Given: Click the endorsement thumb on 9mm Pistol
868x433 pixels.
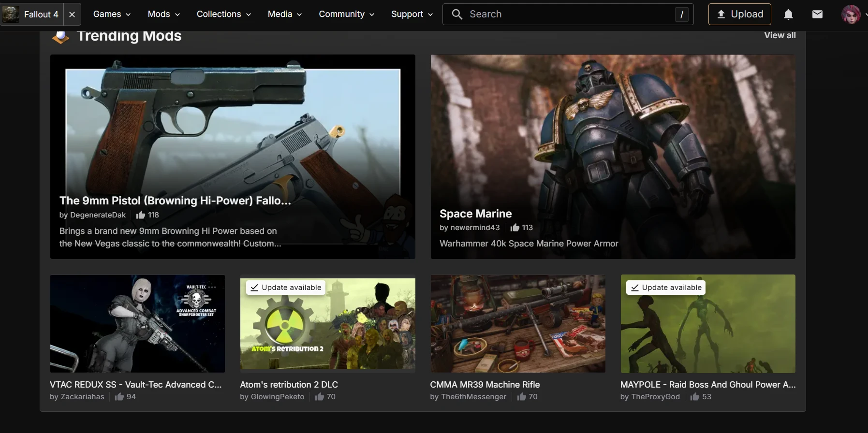Looking at the screenshot, I should [x=141, y=215].
